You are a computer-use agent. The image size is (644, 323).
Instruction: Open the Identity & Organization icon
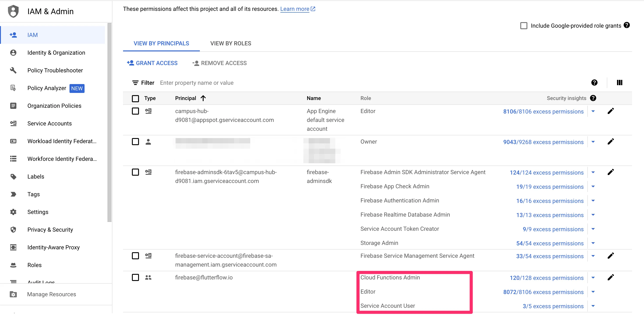point(13,53)
